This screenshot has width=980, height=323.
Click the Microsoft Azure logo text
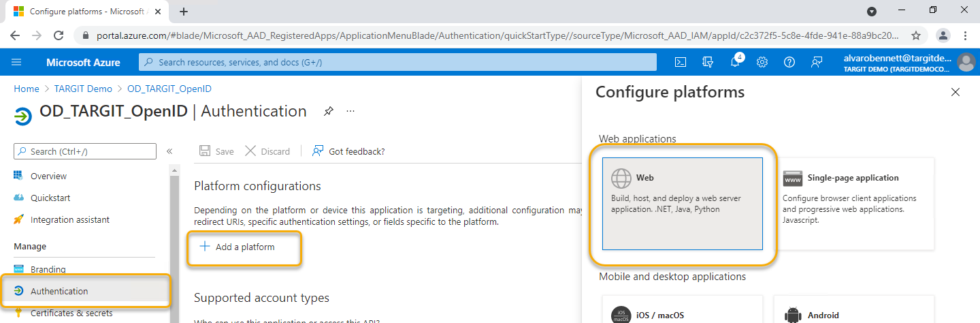tap(83, 62)
